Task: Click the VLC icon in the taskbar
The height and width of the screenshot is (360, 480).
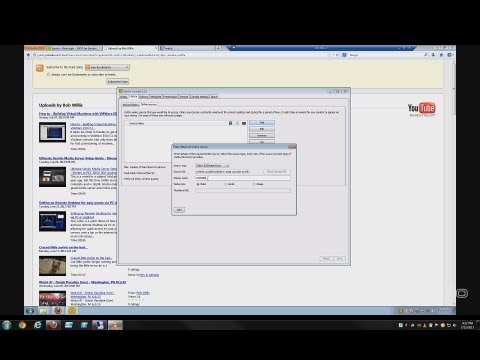Action: click(x=115, y=325)
